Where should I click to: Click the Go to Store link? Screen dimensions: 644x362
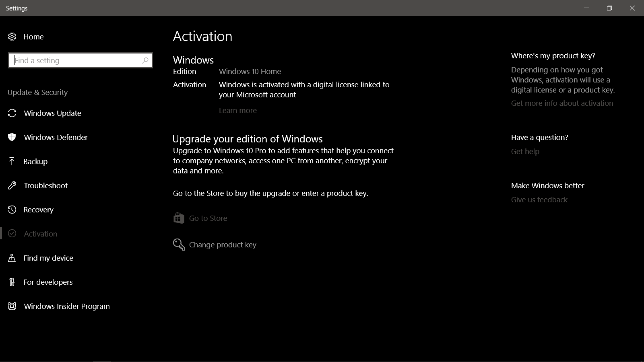pyautogui.click(x=208, y=218)
